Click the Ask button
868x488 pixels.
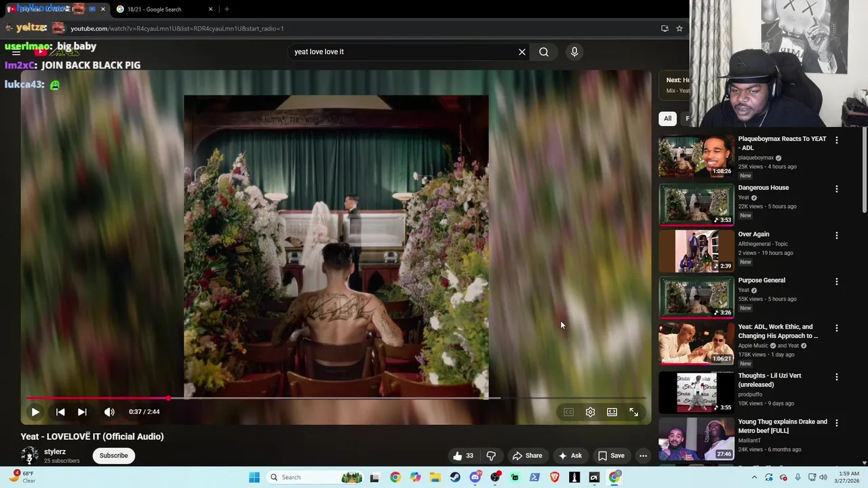coord(570,455)
